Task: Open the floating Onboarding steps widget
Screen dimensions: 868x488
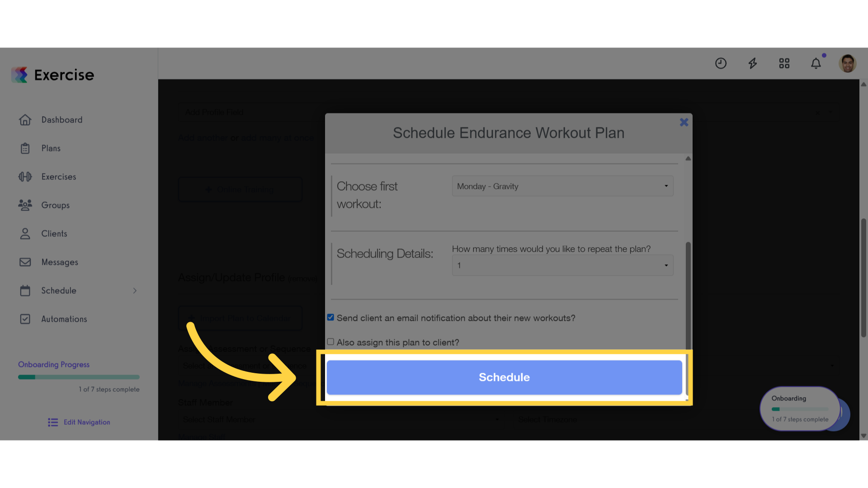Action: (x=800, y=408)
